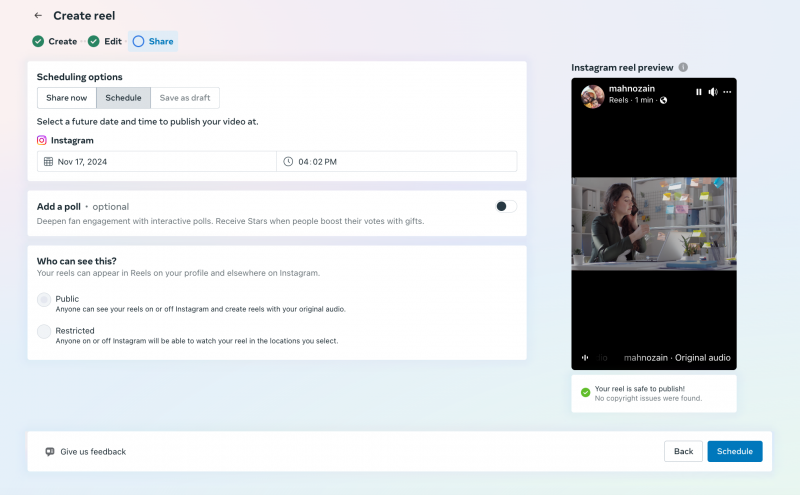The height and width of the screenshot is (495, 800).
Task: Select the Restricted radio option
Action: click(x=44, y=332)
